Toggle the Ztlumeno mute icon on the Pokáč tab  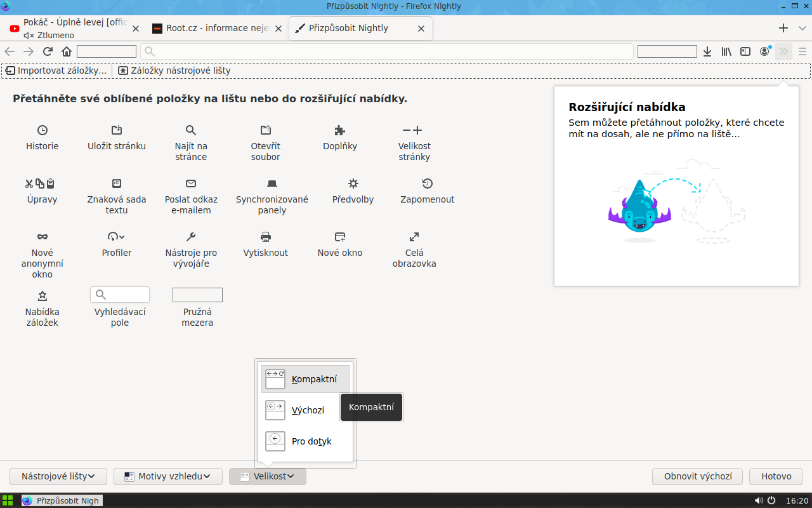[28, 36]
